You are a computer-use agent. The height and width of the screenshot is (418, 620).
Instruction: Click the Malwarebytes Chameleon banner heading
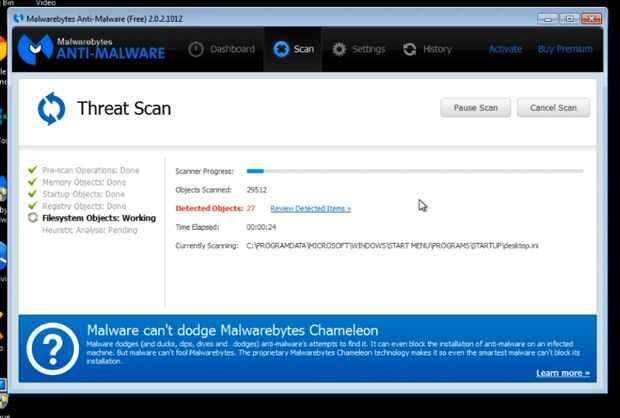[x=232, y=330]
